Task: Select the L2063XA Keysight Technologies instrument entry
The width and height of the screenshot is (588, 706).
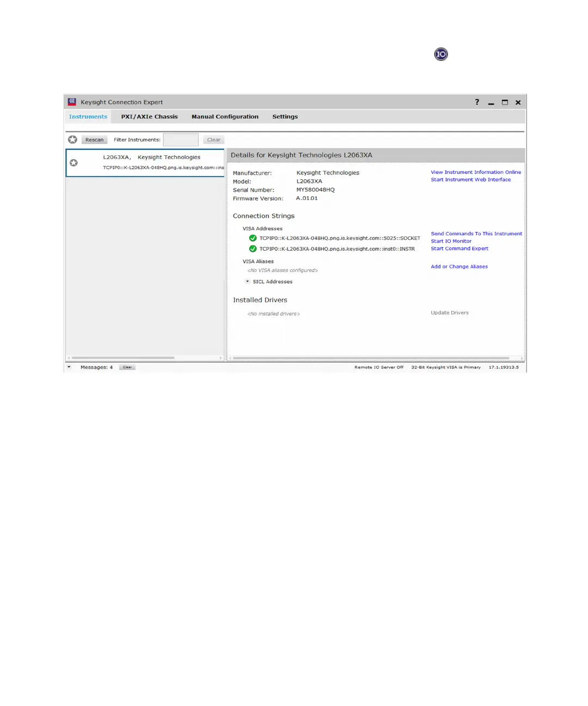Action: [145, 163]
